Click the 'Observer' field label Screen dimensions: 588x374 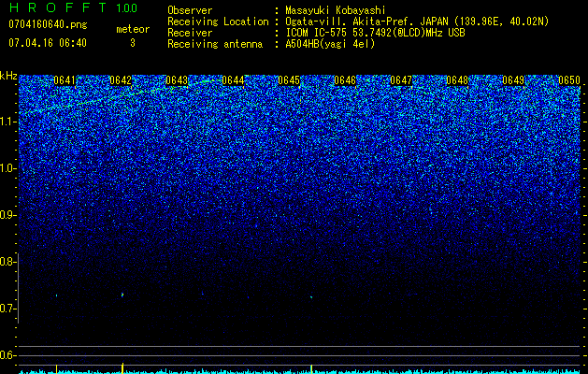pos(190,10)
